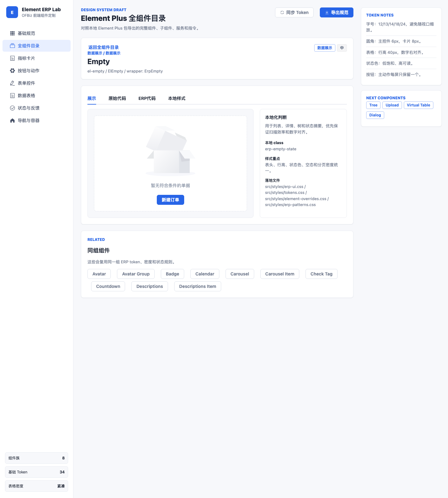The width and height of the screenshot is (448, 498).
Task: Show the 本地样式 tab
Action: (x=177, y=98)
